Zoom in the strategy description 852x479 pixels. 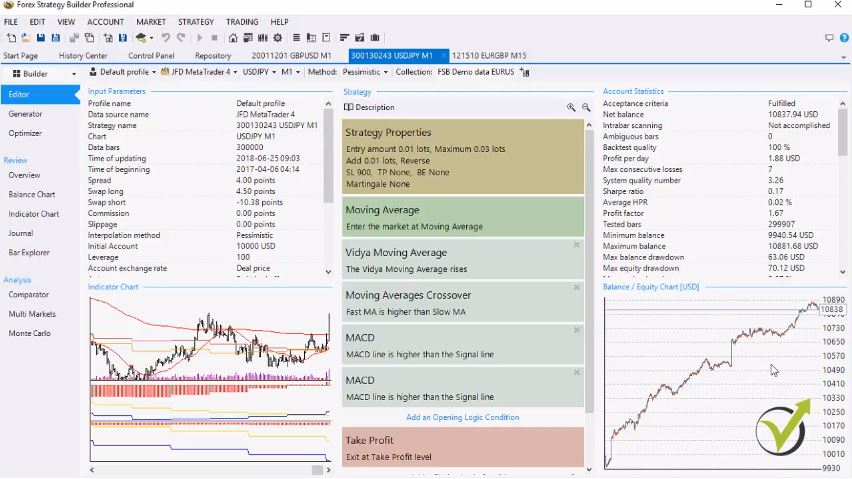571,108
